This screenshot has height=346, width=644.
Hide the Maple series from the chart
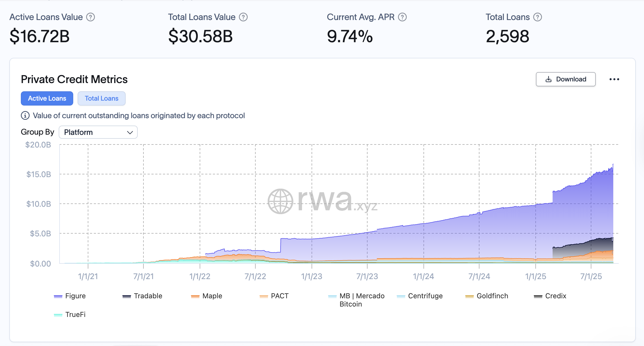212,296
